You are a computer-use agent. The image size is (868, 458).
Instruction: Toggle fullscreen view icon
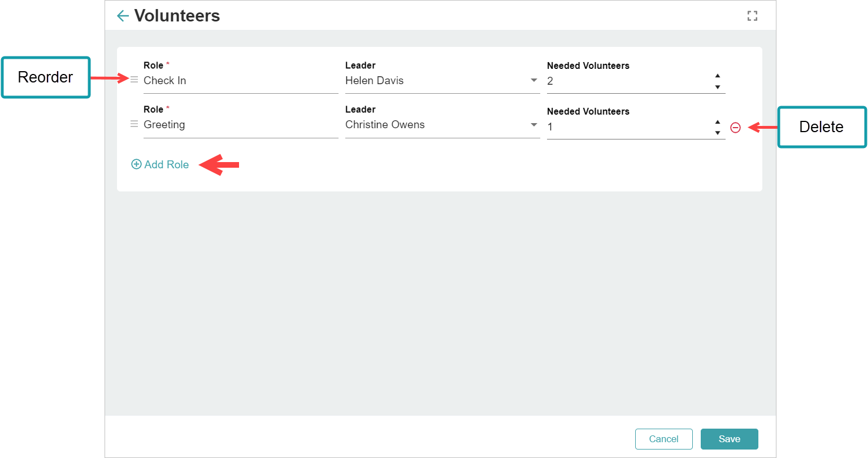pos(752,16)
